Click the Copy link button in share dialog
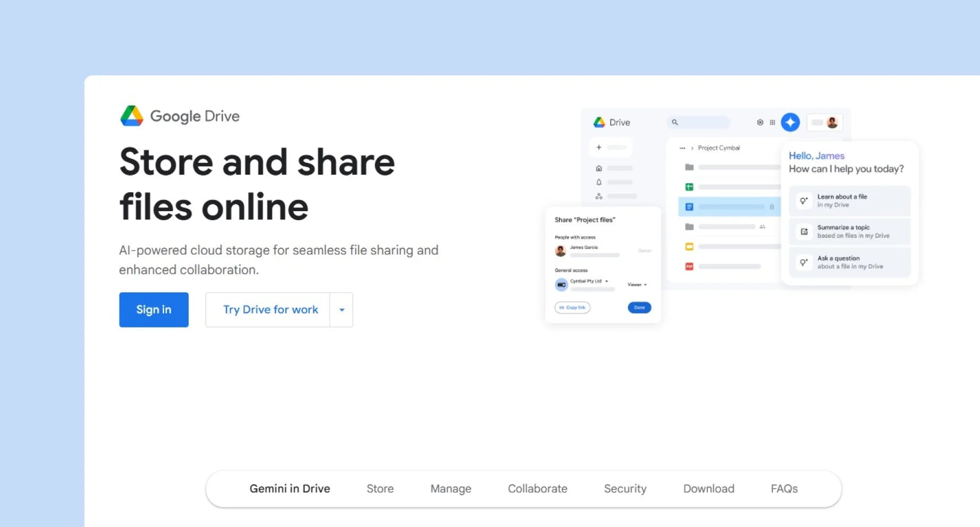Viewport: 980px width, 527px height. point(573,307)
